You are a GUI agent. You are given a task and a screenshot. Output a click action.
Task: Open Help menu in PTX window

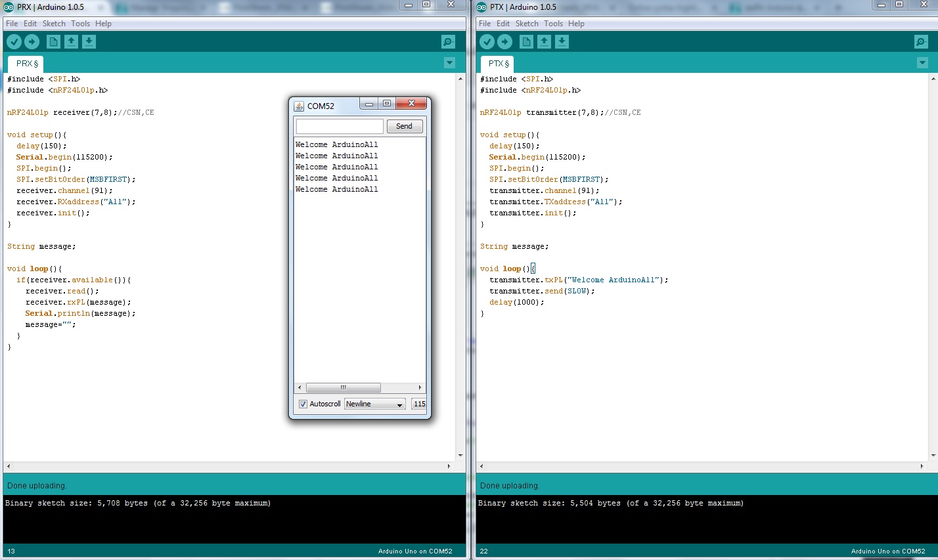point(576,24)
